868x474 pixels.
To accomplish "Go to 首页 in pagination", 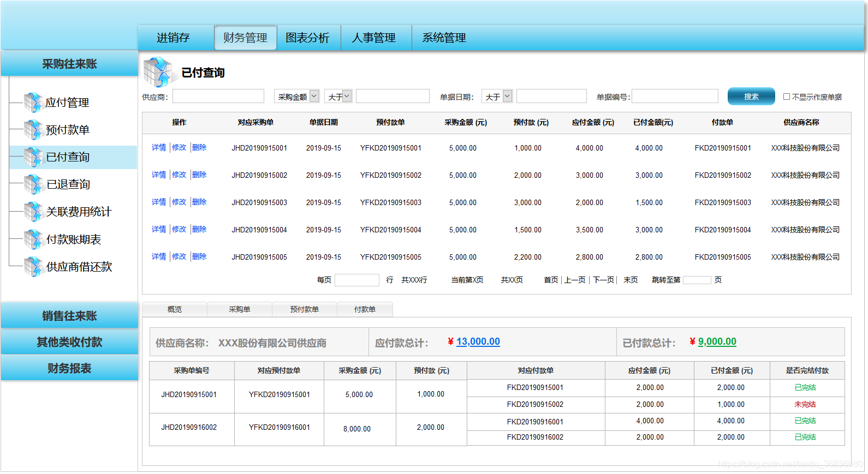I will click(551, 280).
